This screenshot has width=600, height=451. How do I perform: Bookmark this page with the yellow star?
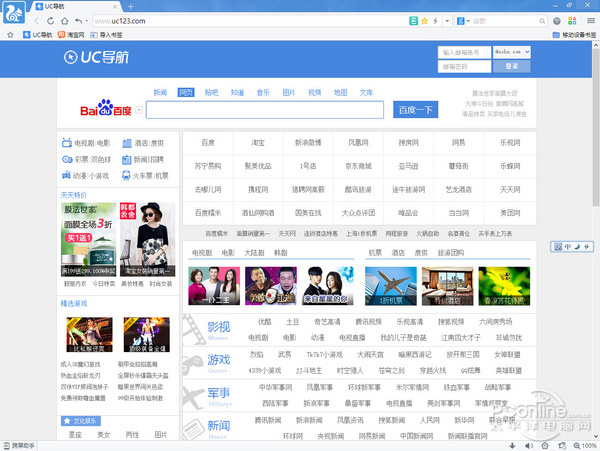coord(424,21)
